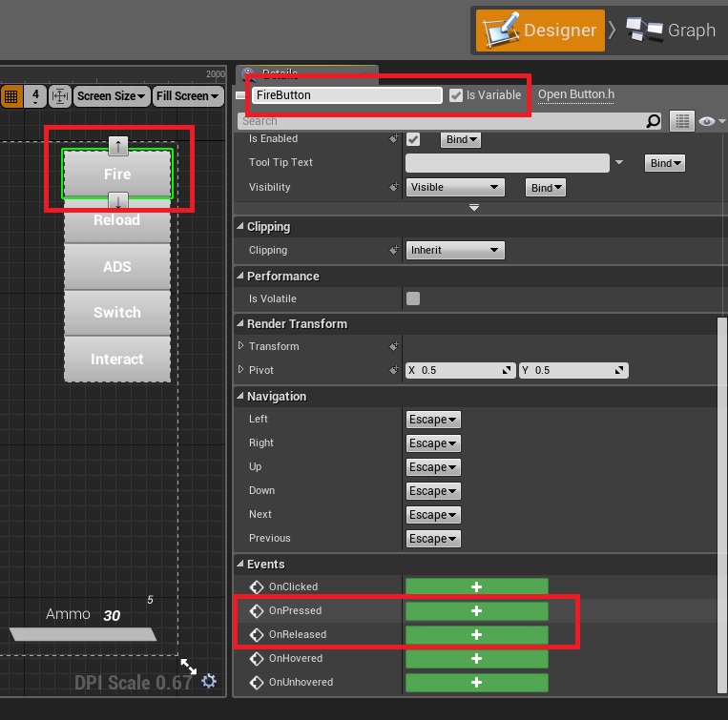Image resolution: width=728 pixels, height=720 pixels.
Task: Click the layout transform widget mode icon
Action: click(60, 95)
